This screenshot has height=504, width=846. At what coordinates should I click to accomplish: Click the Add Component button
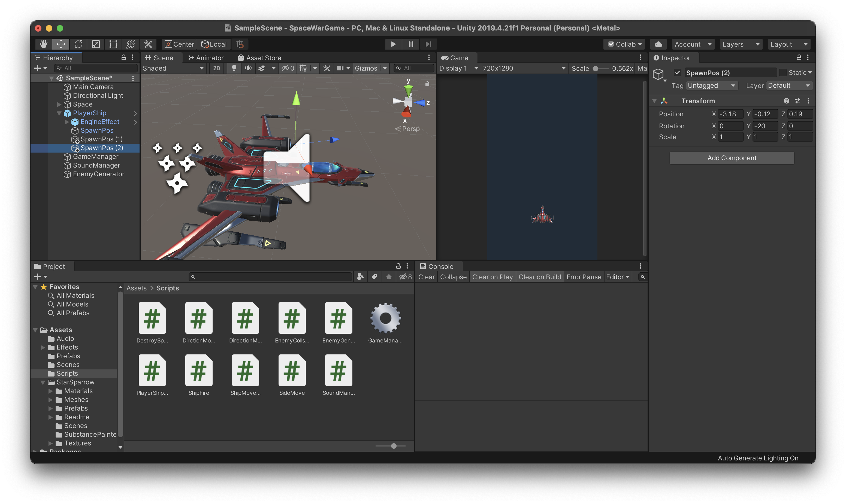pyautogui.click(x=732, y=158)
